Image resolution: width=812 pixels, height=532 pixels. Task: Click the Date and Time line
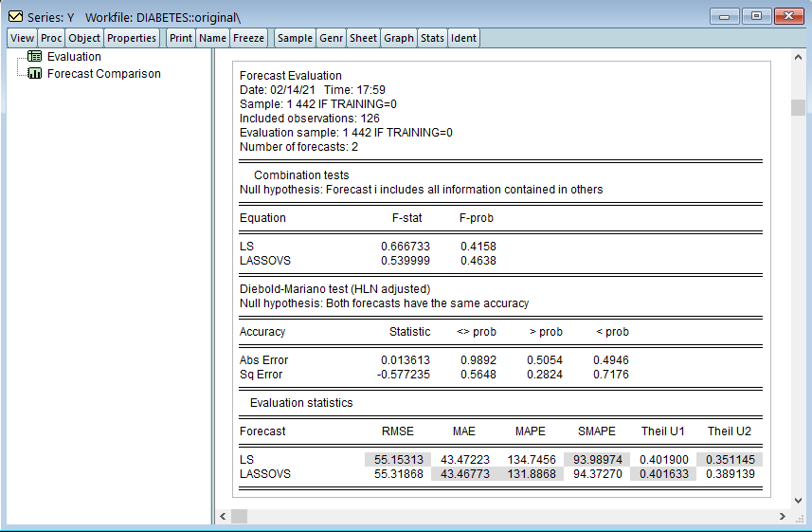point(313,90)
